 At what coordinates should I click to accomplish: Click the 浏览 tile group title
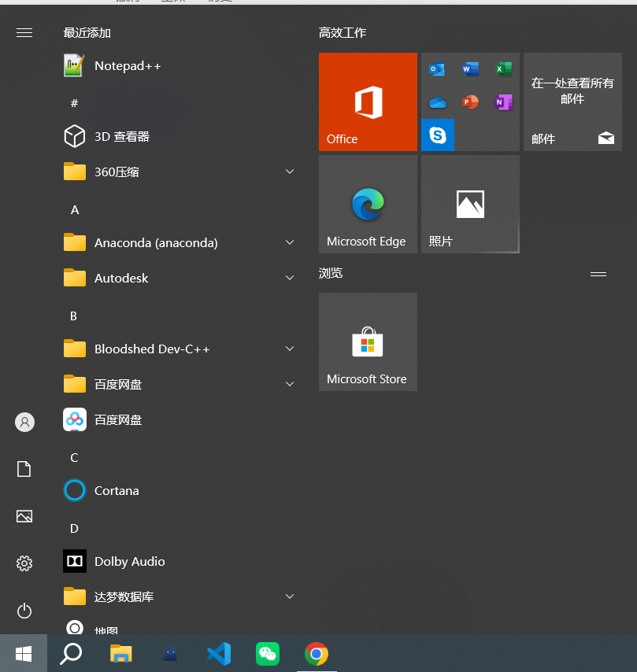pos(330,273)
